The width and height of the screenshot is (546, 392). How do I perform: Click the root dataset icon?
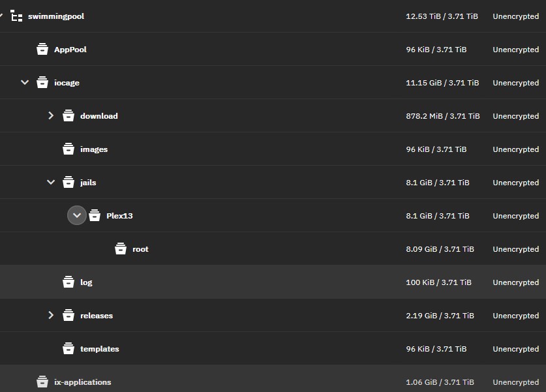(x=121, y=249)
